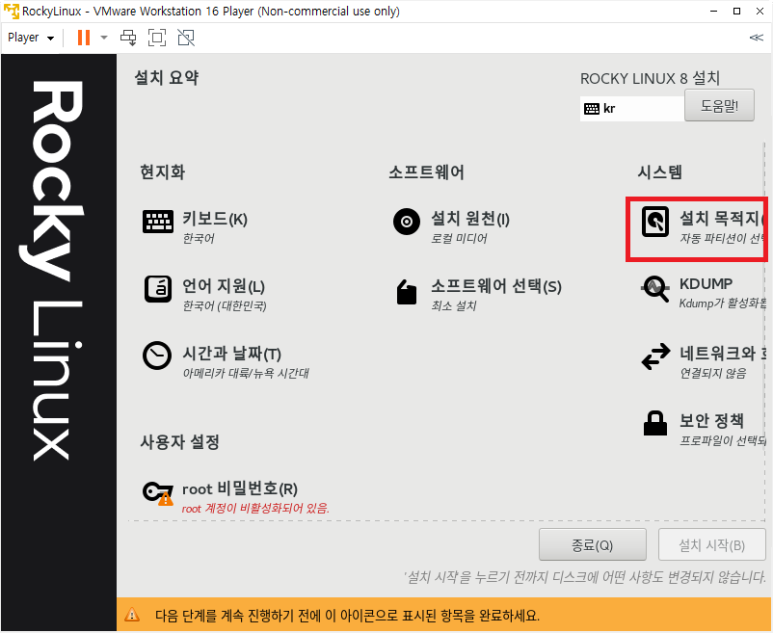Open 설치 목적지 installation destination
The image size is (773, 633).
pyautogui.click(x=723, y=217)
